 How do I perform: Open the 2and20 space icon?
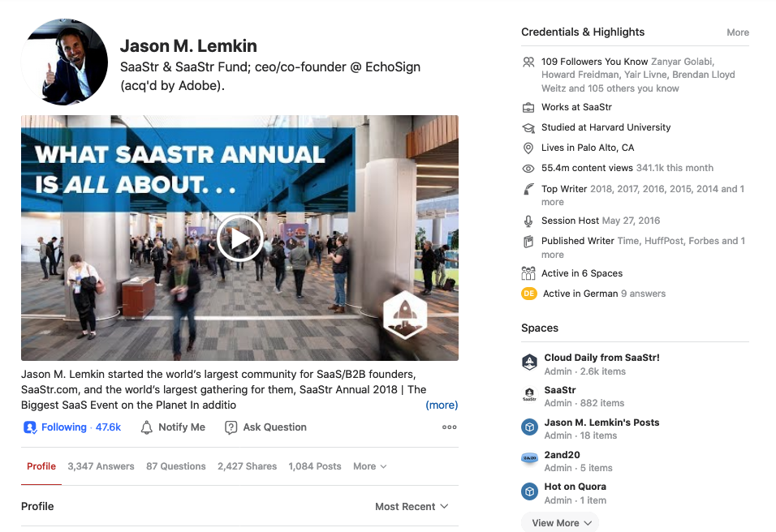529,459
